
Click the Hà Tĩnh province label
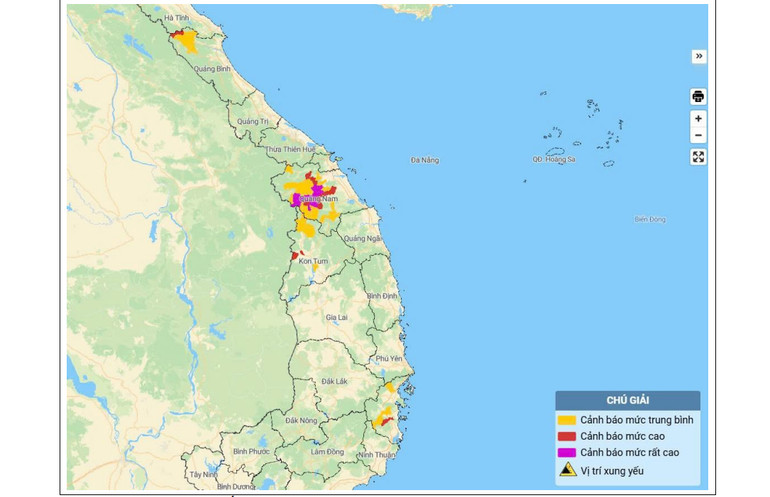176,19
